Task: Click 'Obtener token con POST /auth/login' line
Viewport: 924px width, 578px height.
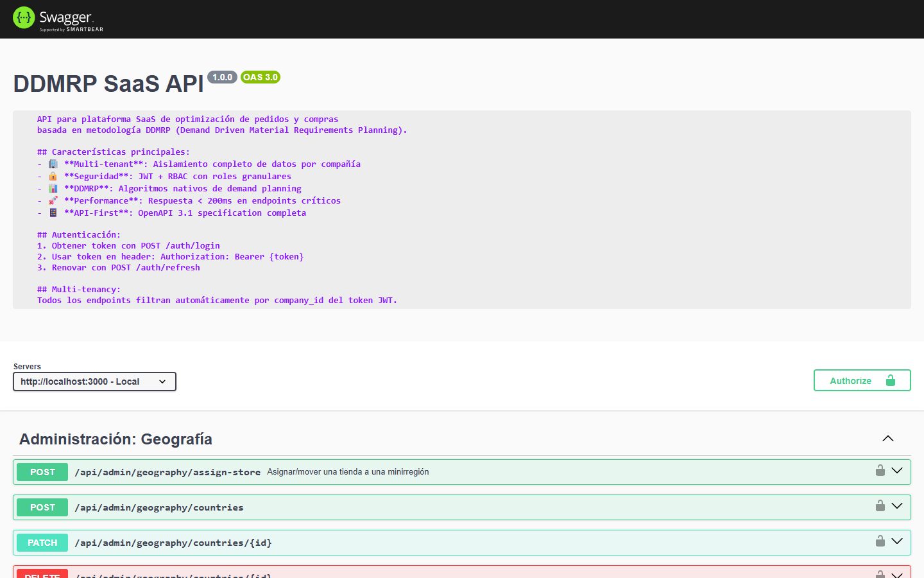Action: pos(128,245)
